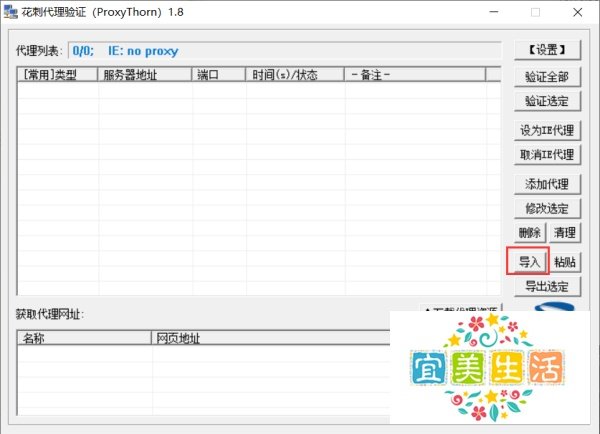Sort by 端口 column header
This screenshot has height=434, width=600.
[x=218, y=75]
